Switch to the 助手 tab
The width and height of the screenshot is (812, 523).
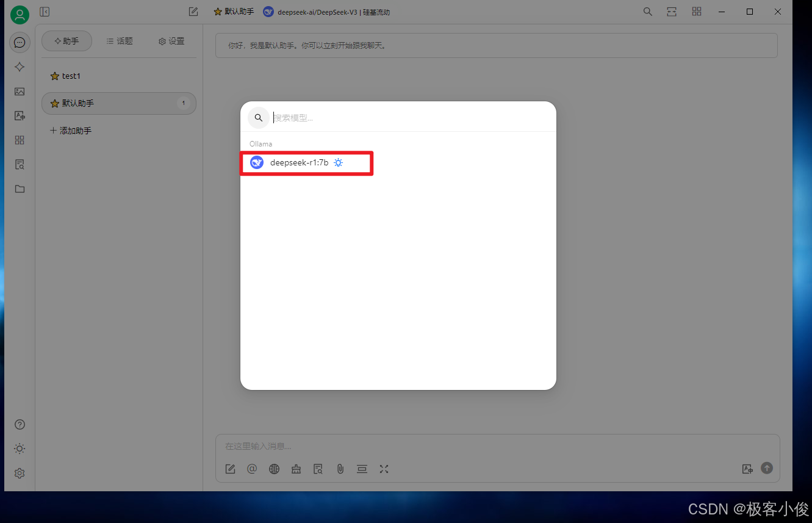tap(66, 41)
